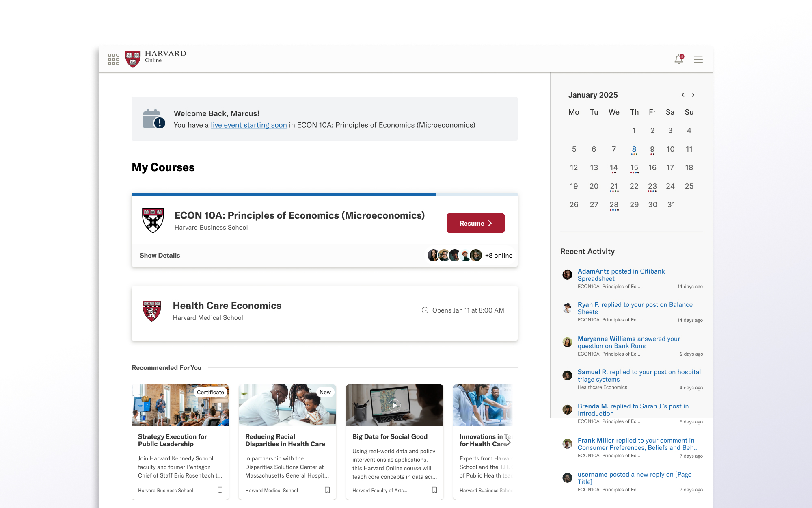Expand Show Details for ECON 10A
This screenshot has width=812, height=508.
pos(160,255)
